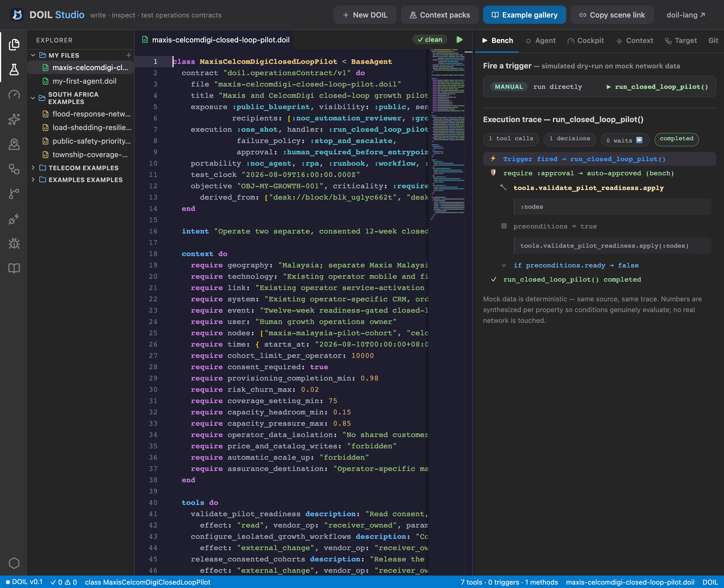Click the square icon beside preconditions = true

(504, 226)
